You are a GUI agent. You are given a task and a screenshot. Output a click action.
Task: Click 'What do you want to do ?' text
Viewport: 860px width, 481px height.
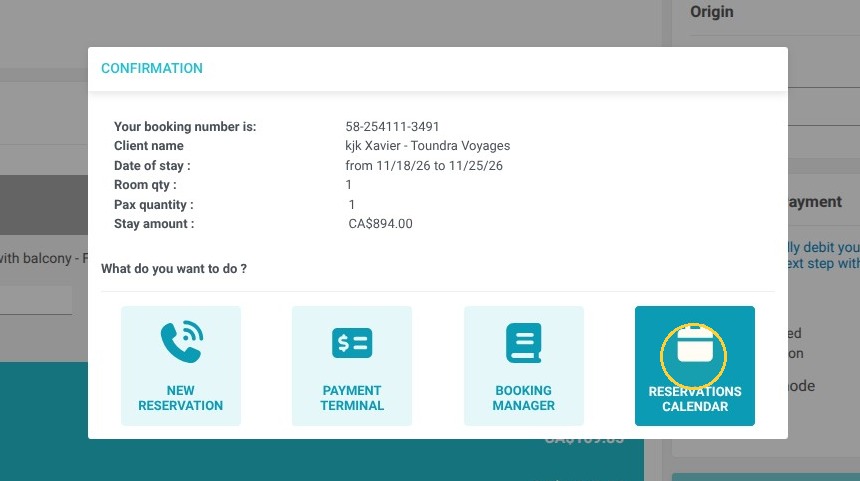(174, 269)
